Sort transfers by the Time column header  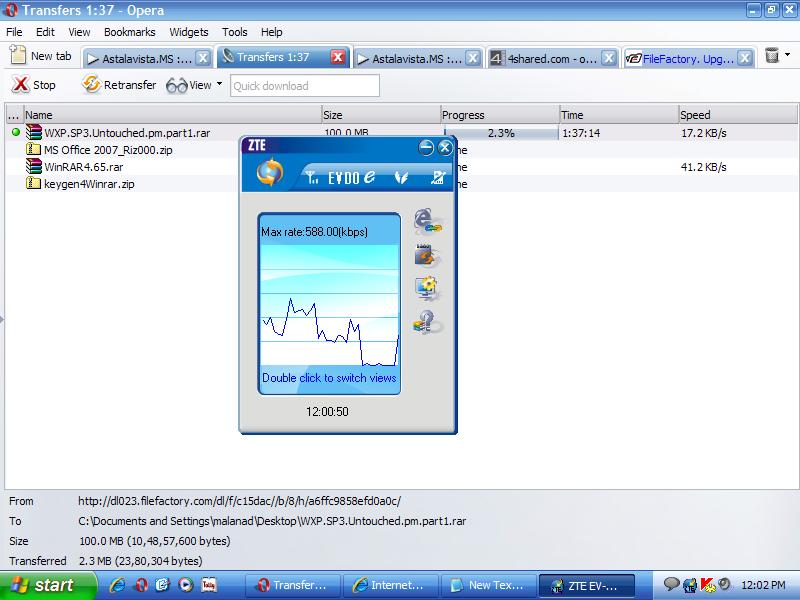pos(619,115)
